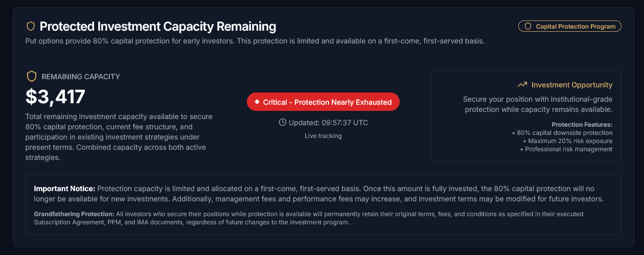Click the Protection Features heading
644x255 pixels.
(582, 124)
